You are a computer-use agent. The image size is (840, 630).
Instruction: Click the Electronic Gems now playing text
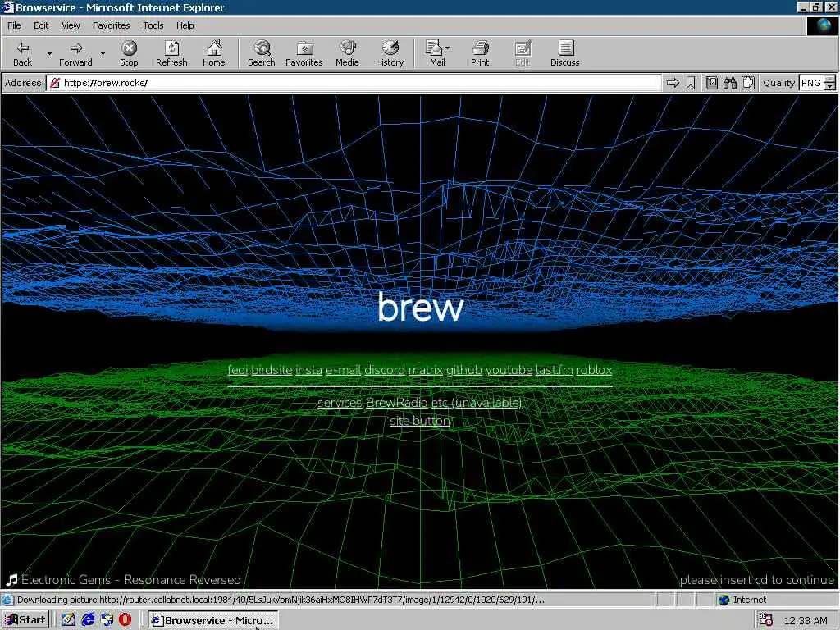pos(131,580)
